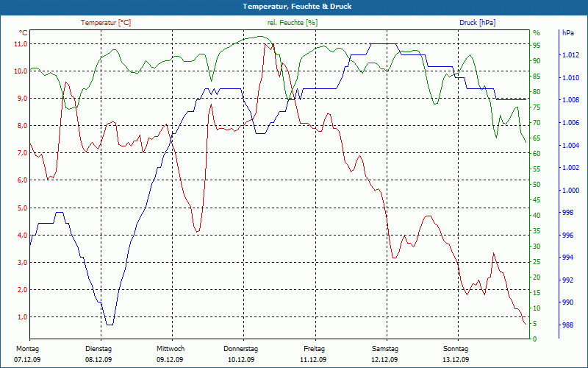588x368 pixels.
Task: Click 1.000 on the blue pressure axis
Action: point(571,190)
